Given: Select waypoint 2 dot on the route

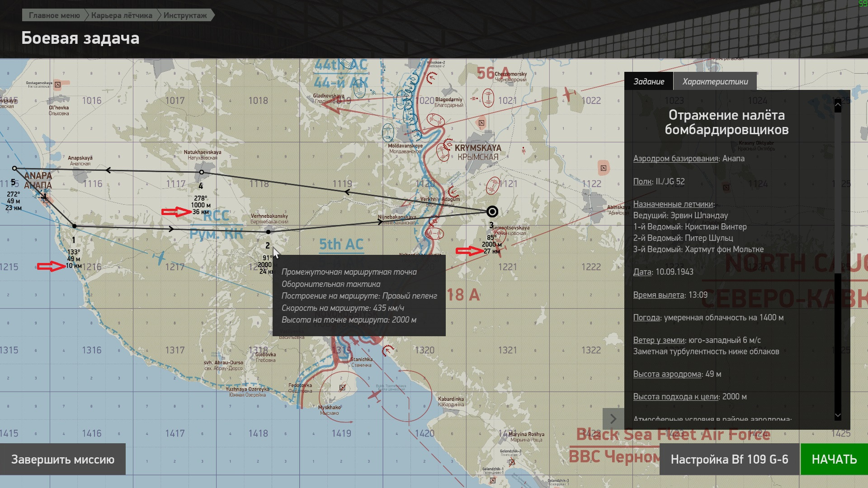Looking at the screenshot, I should (x=269, y=232).
